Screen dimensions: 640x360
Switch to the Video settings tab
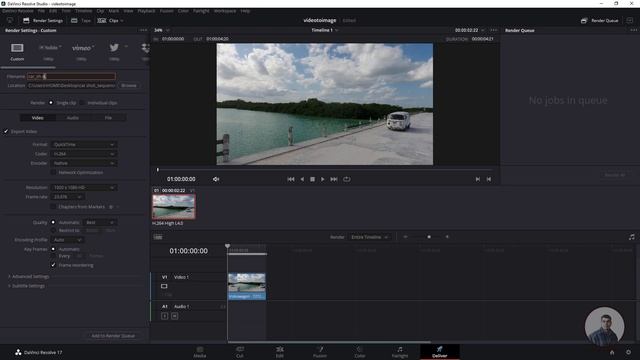38,118
